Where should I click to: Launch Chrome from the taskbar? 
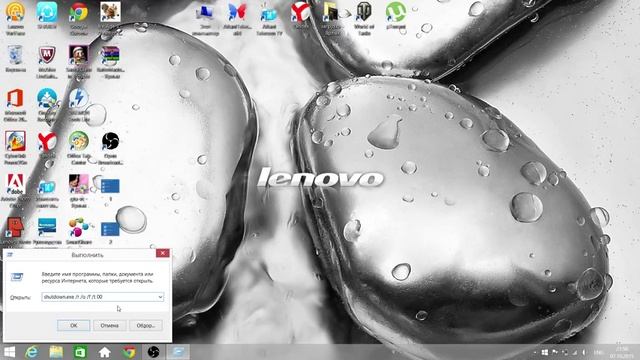129,352
